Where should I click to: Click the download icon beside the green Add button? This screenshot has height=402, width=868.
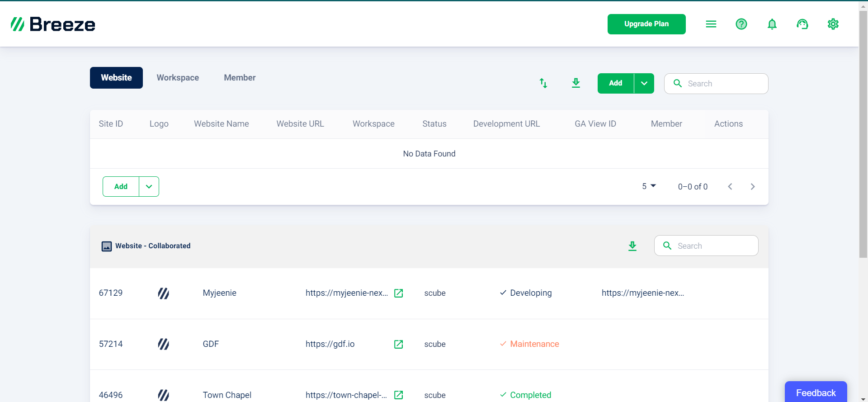[576, 83]
